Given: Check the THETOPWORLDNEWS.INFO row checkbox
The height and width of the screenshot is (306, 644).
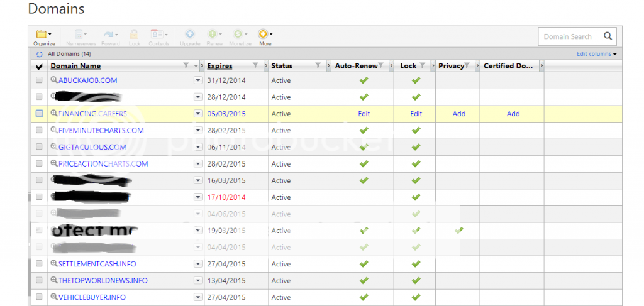Looking at the screenshot, I should tap(39, 281).
